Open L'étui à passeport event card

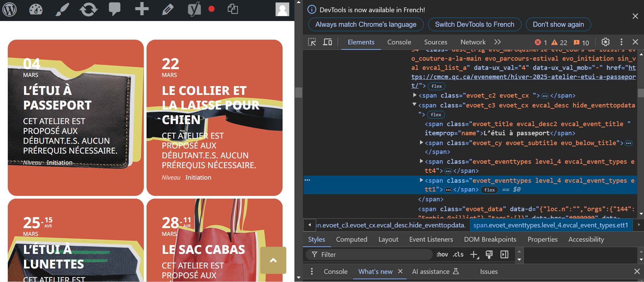tap(76, 118)
